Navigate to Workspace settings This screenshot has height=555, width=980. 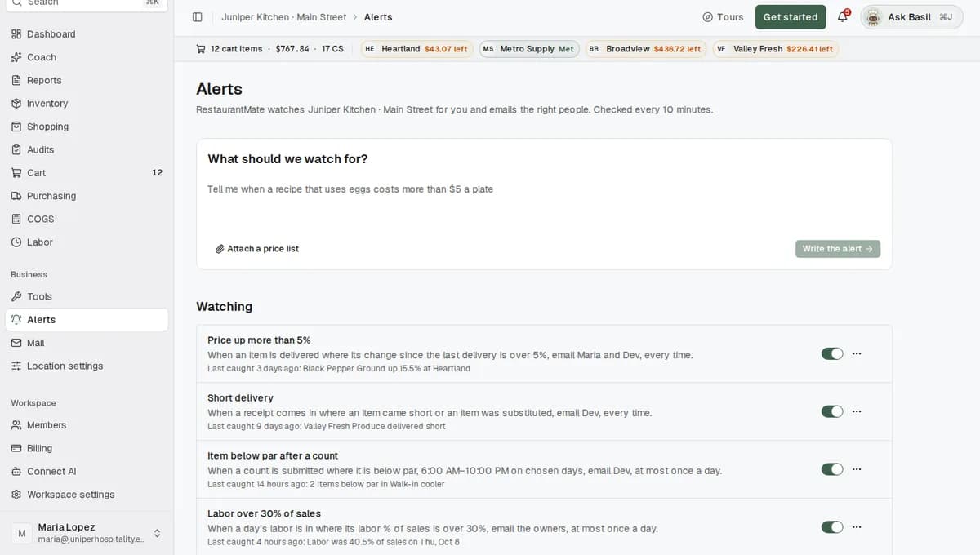pos(87,495)
